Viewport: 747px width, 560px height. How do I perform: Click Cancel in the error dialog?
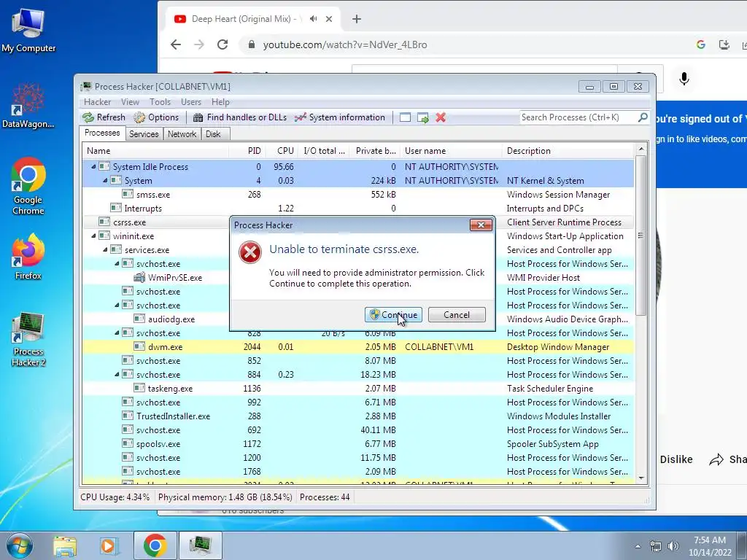pos(457,315)
